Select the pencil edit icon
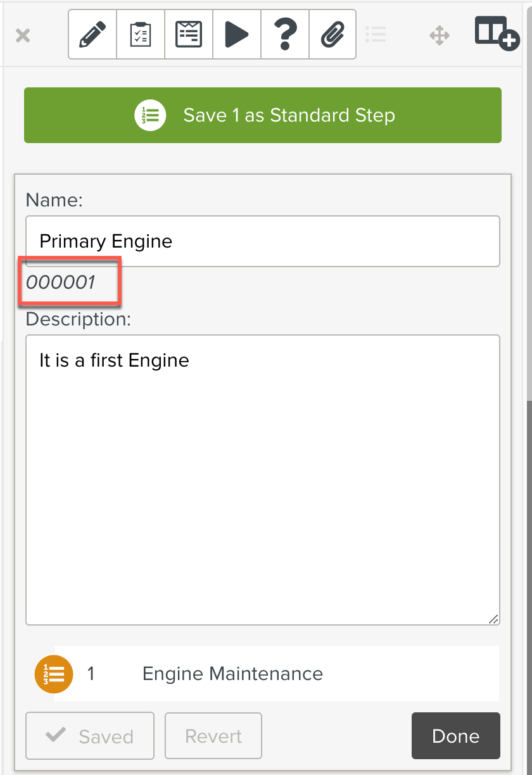 (92, 34)
